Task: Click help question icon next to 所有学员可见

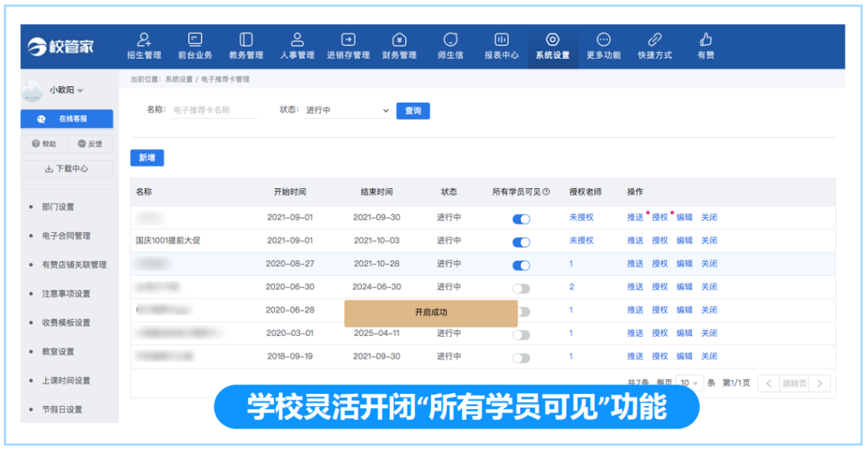Action: tap(547, 191)
